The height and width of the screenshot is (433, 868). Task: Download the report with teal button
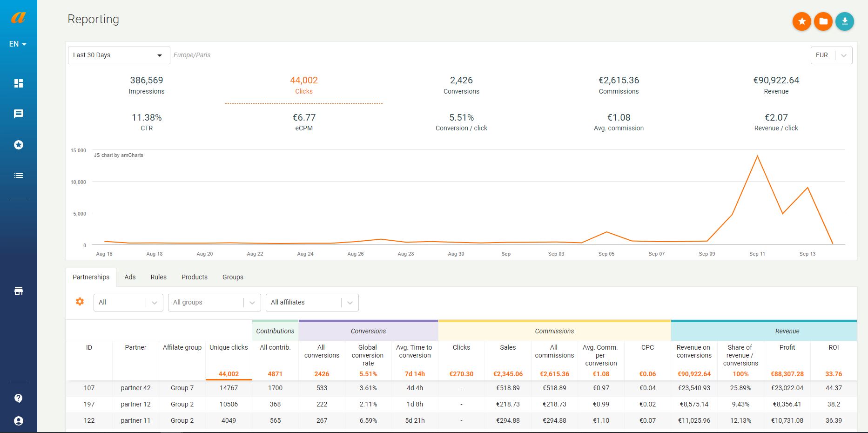pos(845,21)
